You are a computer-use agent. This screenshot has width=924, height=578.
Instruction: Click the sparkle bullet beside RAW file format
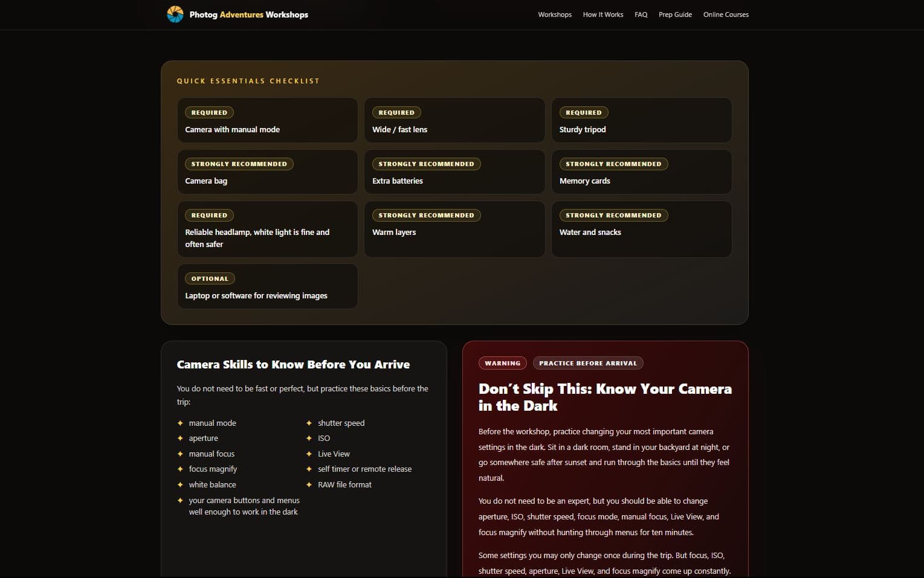(x=309, y=484)
